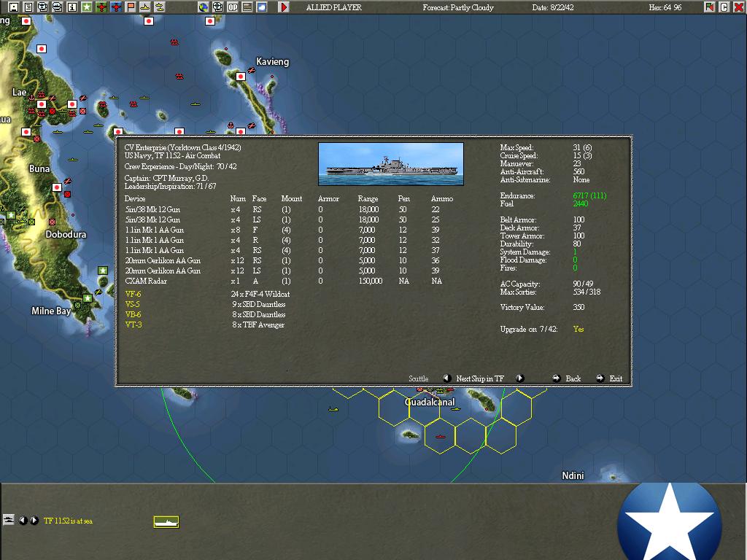Click the ships icon in bottom panel
Viewport: 747px width, 560px height.
pos(9,519)
